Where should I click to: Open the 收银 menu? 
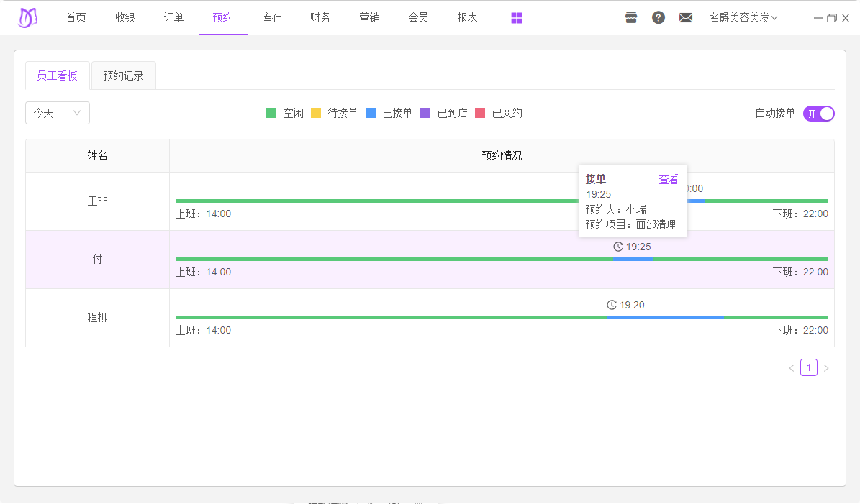(x=125, y=18)
